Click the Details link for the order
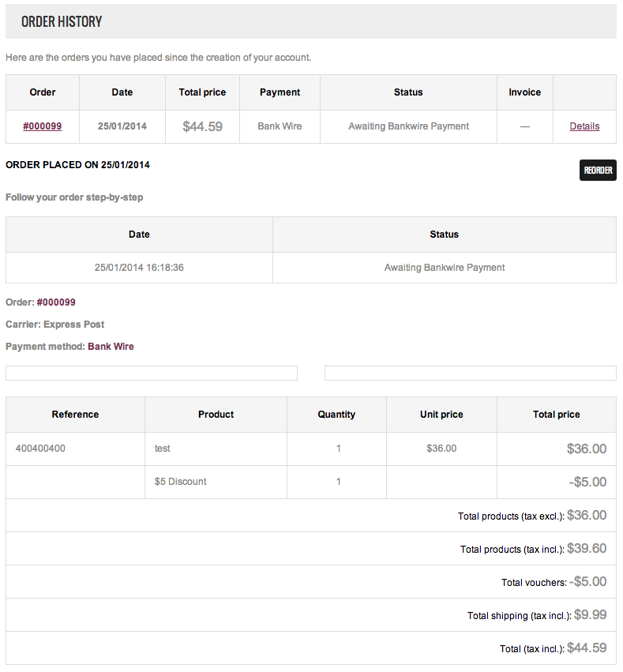The width and height of the screenshot is (623, 672). click(x=584, y=126)
